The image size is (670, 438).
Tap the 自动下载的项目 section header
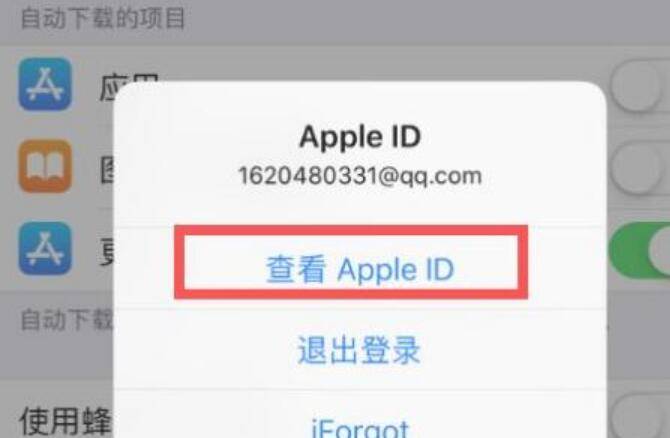[x=103, y=18]
